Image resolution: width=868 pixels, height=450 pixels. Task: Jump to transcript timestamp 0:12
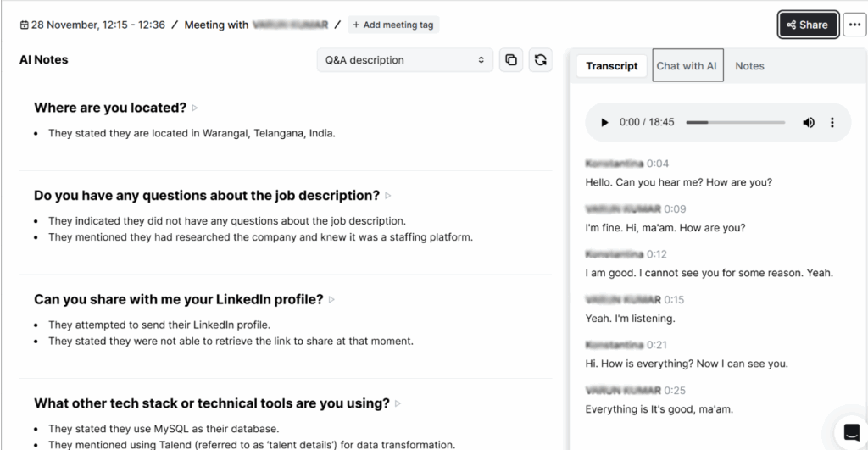click(x=657, y=254)
